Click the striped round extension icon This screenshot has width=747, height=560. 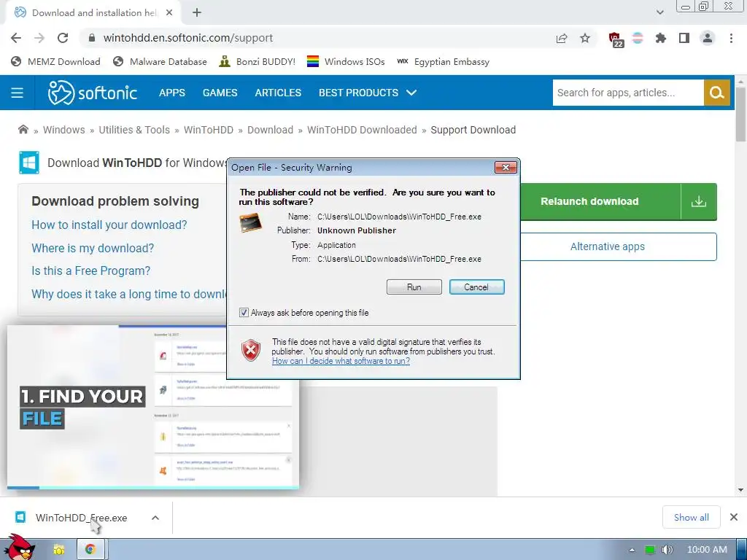click(638, 38)
